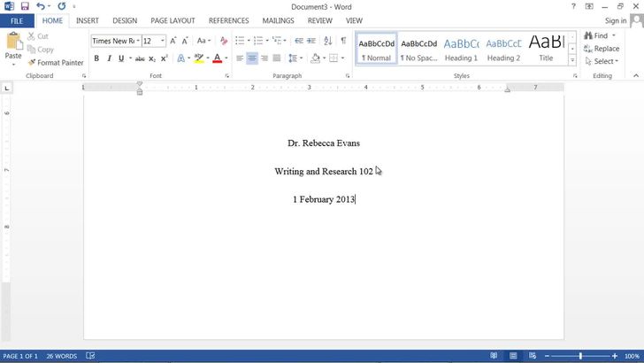Click the Redo/Repeat icon
Screen dimensions: 644x363
(62, 6)
